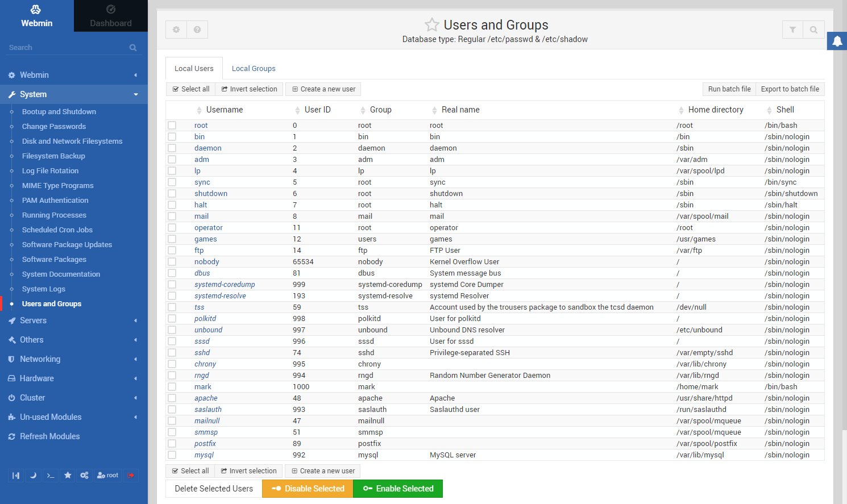Sort the table by User ID column
This screenshot has width=847, height=504.
317,110
